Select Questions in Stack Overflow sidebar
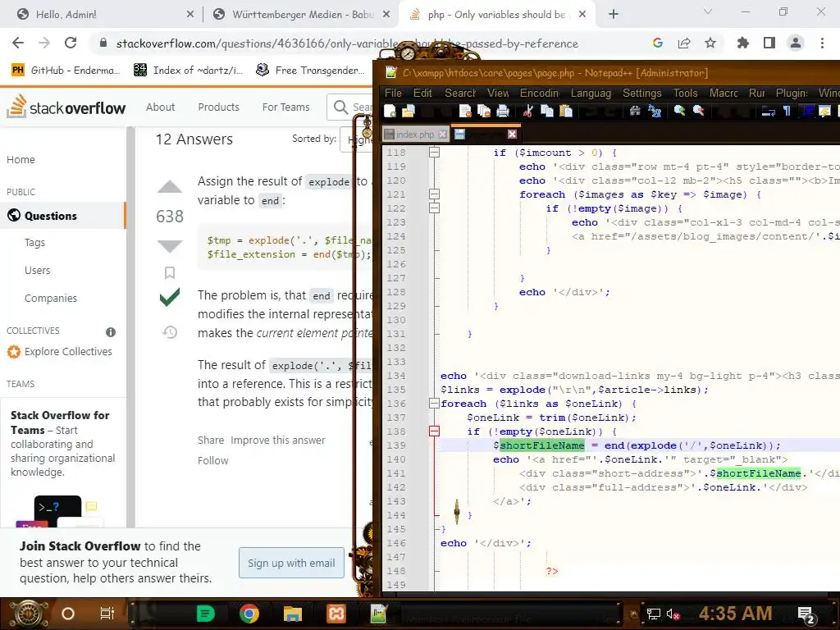 pyautogui.click(x=62, y=216)
